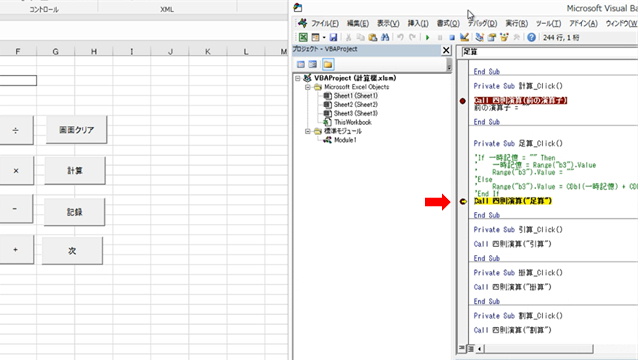The image size is (640, 360).
Task: Click the Find binoculars icon
Action: (x=385, y=38)
